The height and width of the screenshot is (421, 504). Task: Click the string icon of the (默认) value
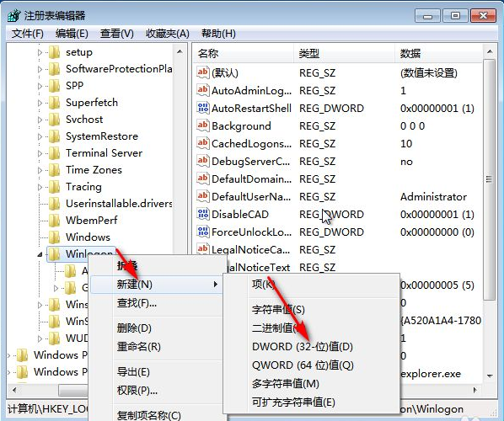(x=203, y=72)
